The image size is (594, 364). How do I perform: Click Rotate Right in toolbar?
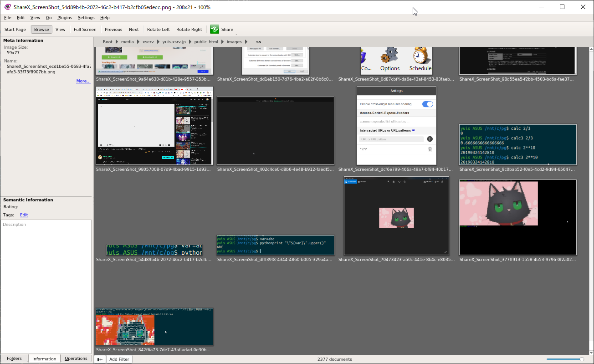(189, 30)
